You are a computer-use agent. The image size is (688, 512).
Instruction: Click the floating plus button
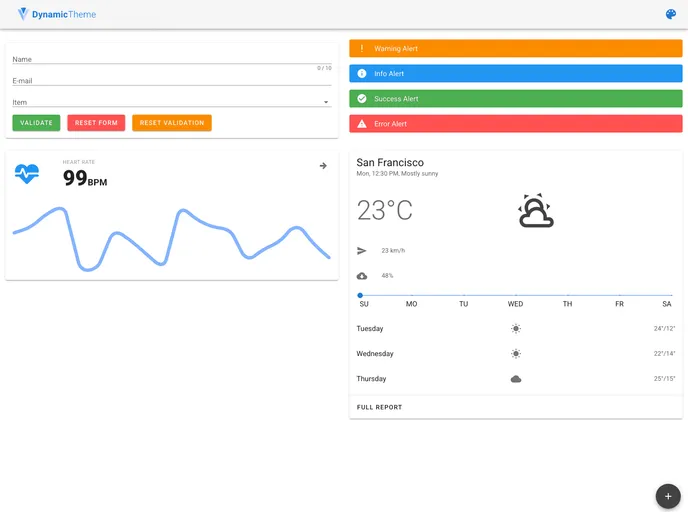(668, 496)
